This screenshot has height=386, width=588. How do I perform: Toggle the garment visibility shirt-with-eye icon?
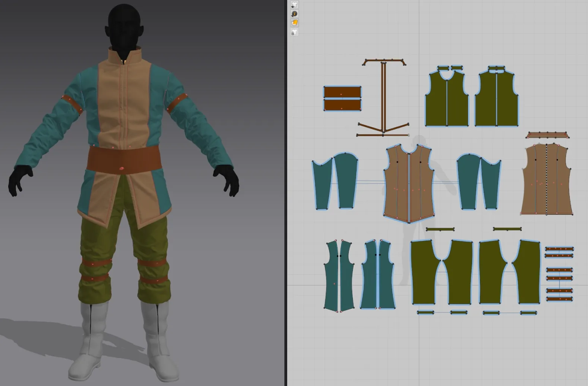[294, 4]
